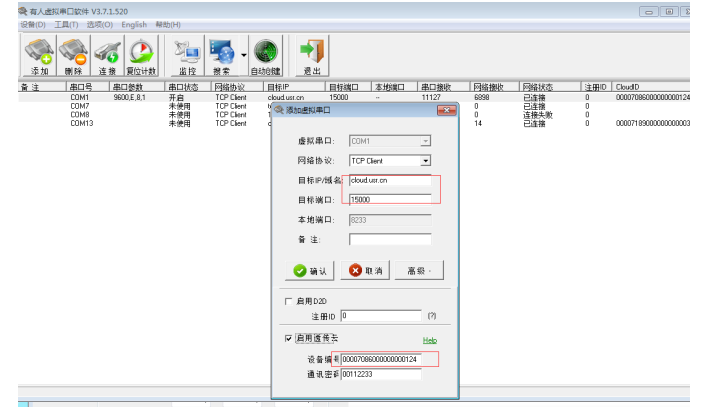Click the 网络接收 column header
The image size is (701, 407).
pyautogui.click(x=494, y=87)
